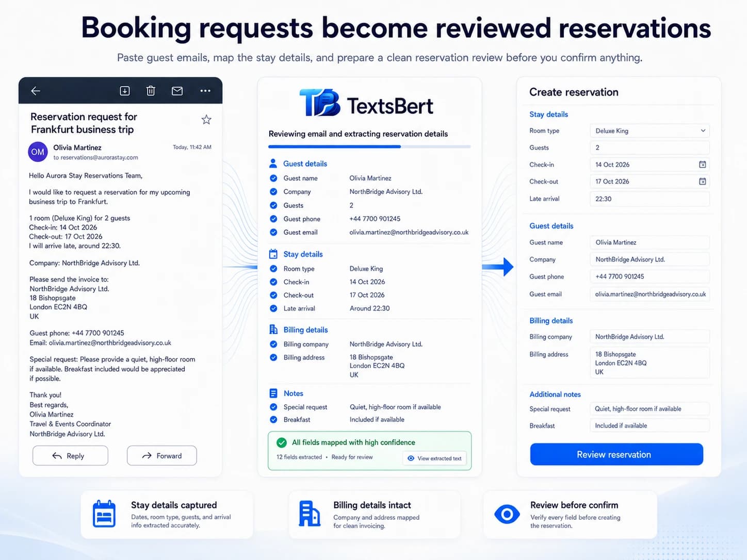Click the 'Reservation request for Frankfurt business trip' subject
The width and height of the screenshot is (747, 560).
(84, 123)
